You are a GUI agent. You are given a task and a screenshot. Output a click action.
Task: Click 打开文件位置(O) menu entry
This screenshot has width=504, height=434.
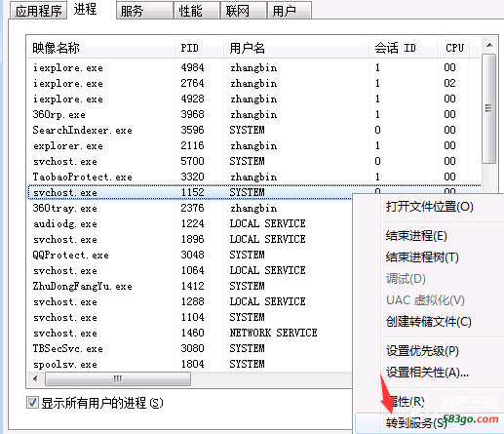pyautogui.click(x=429, y=207)
